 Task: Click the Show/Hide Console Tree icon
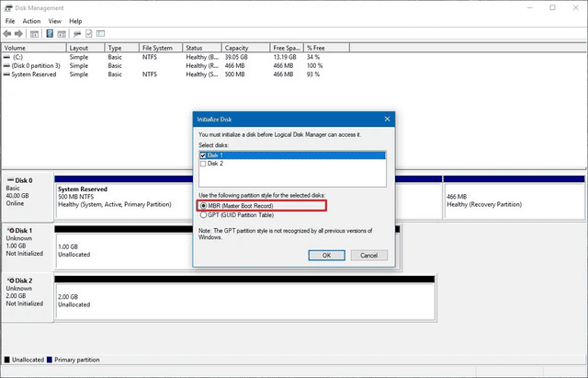click(34, 34)
